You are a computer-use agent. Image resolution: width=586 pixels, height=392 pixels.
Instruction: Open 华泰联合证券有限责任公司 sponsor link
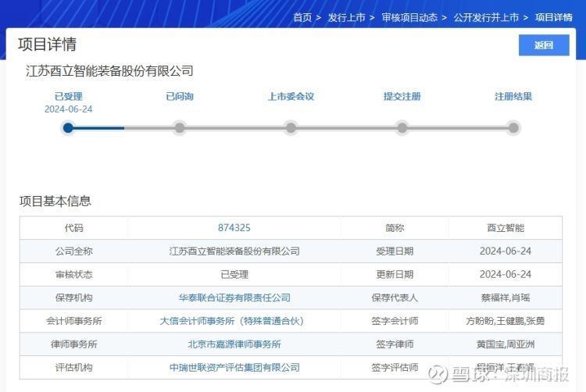click(234, 298)
